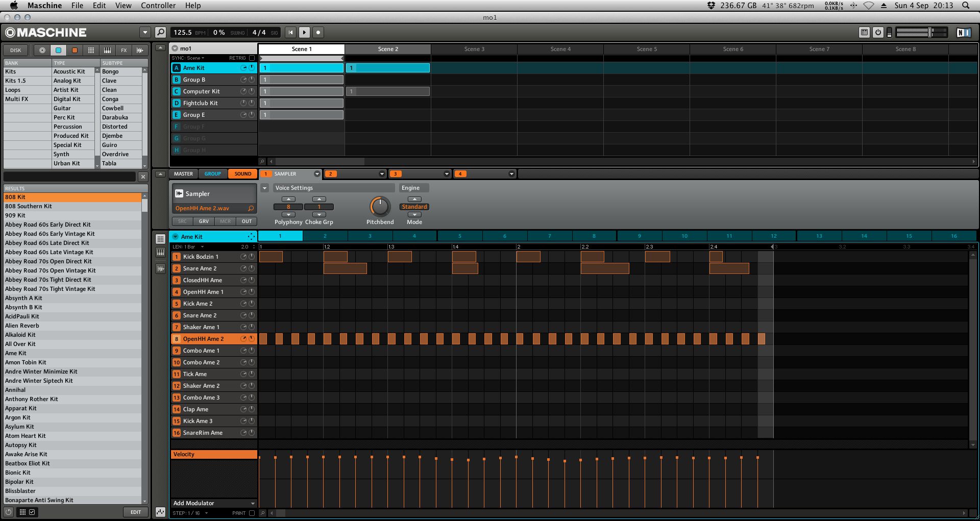This screenshot has width=980, height=521.
Task: Click the GRV groove button
Action: (204, 221)
